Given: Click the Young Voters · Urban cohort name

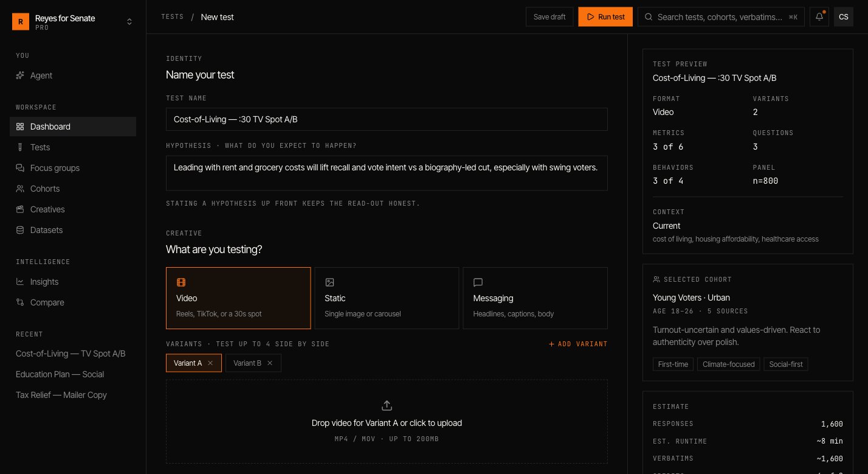Looking at the screenshot, I should tap(691, 298).
